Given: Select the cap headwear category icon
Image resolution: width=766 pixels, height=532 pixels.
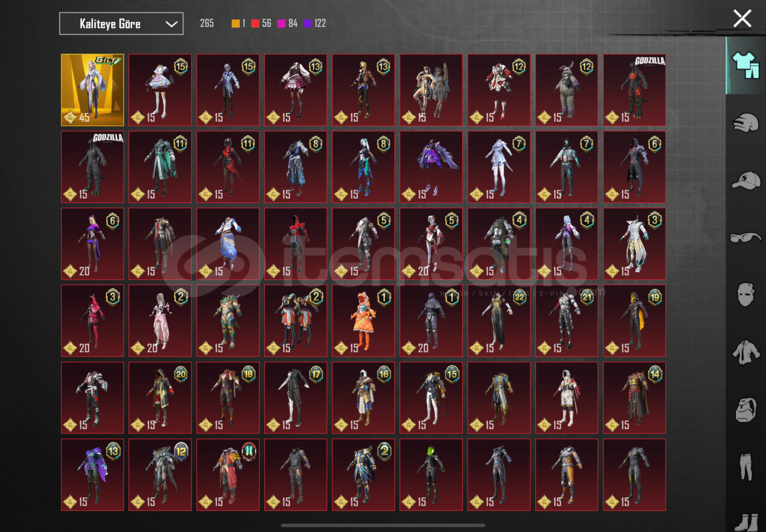Looking at the screenshot, I should coord(745,180).
